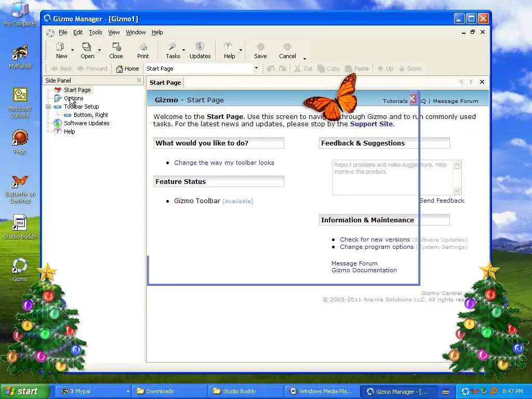Select Start Page in Side Panel tree
Image resolution: width=532 pixels, height=399 pixels.
[77, 90]
